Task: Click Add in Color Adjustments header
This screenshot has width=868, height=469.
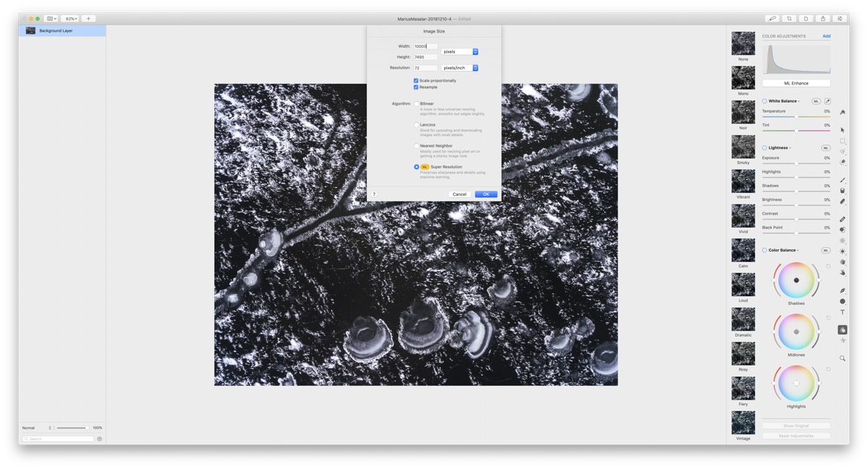Action: [x=826, y=36]
